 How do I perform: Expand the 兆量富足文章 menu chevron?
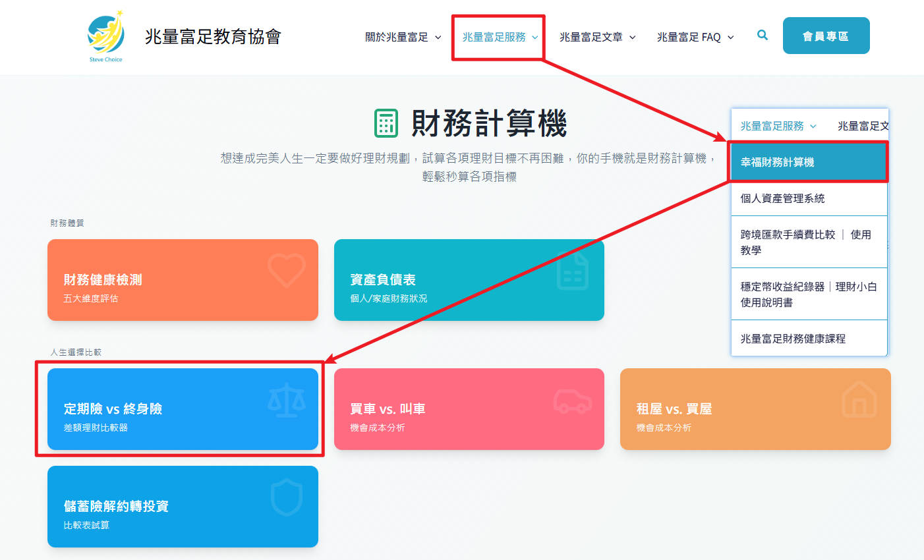coord(633,38)
